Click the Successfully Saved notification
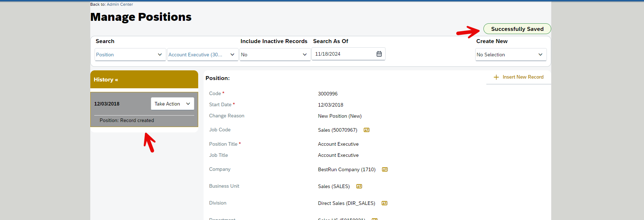The height and width of the screenshot is (220, 644). point(517,29)
